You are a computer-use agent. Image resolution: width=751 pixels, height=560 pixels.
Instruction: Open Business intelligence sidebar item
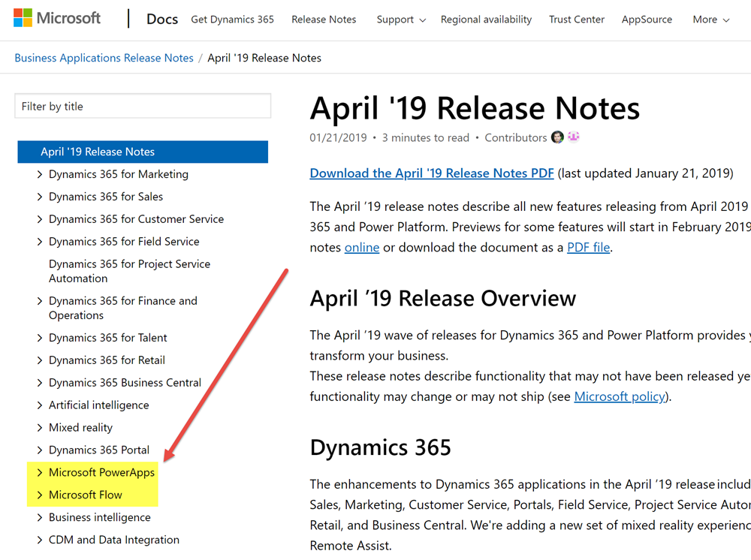[x=100, y=518]
